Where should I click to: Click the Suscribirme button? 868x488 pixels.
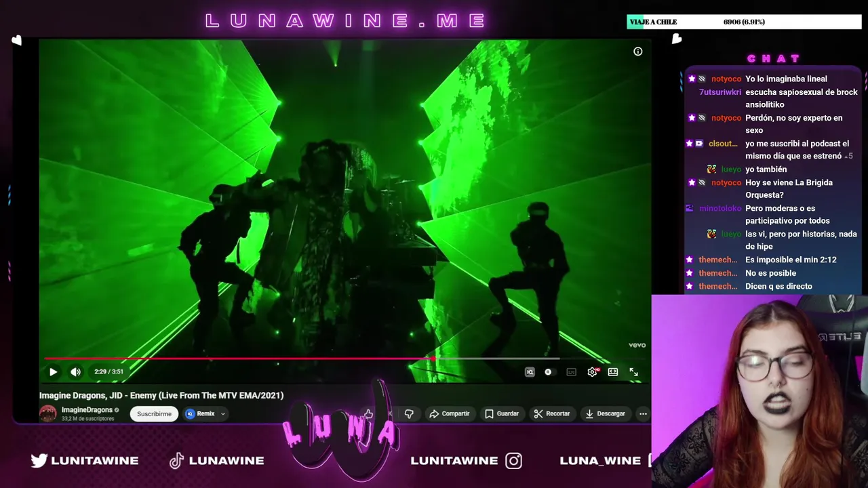[x=154, y=413]
